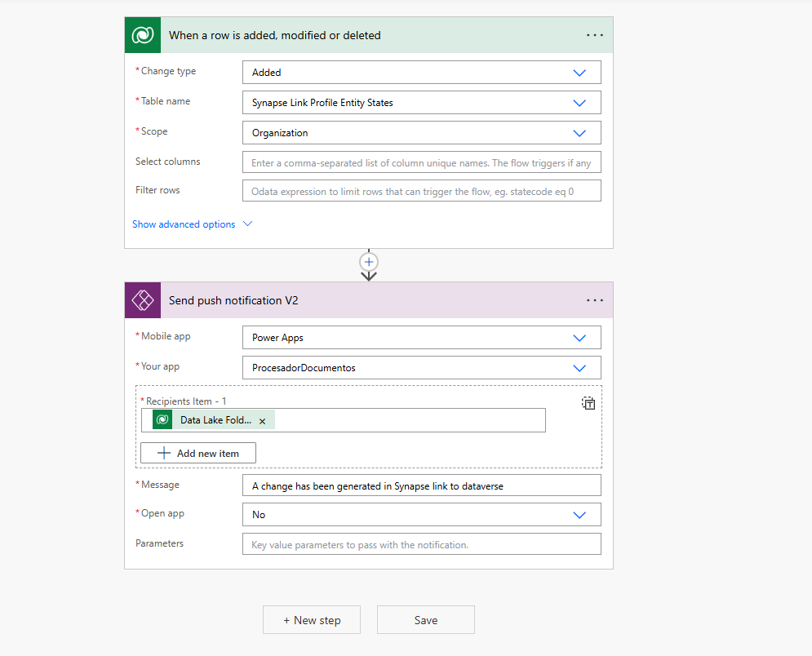Click the Save button
This screenshot has height=656, width=812.
(x=425, y=619)
